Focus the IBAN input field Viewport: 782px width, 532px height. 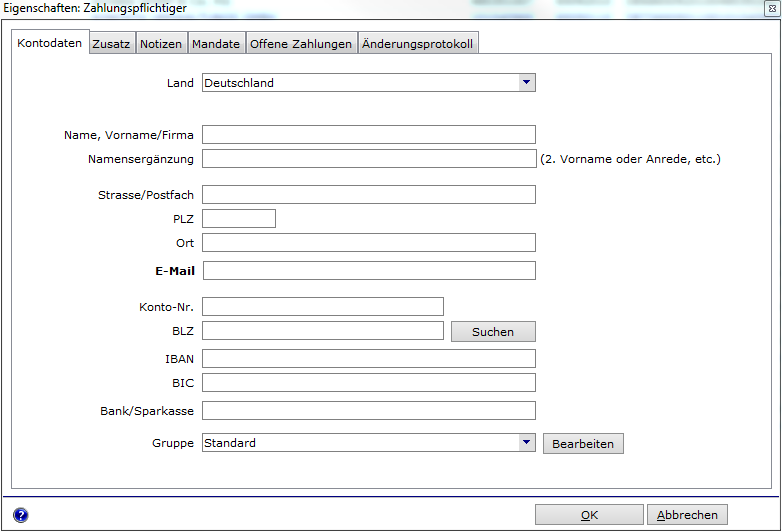click(369, 358)
